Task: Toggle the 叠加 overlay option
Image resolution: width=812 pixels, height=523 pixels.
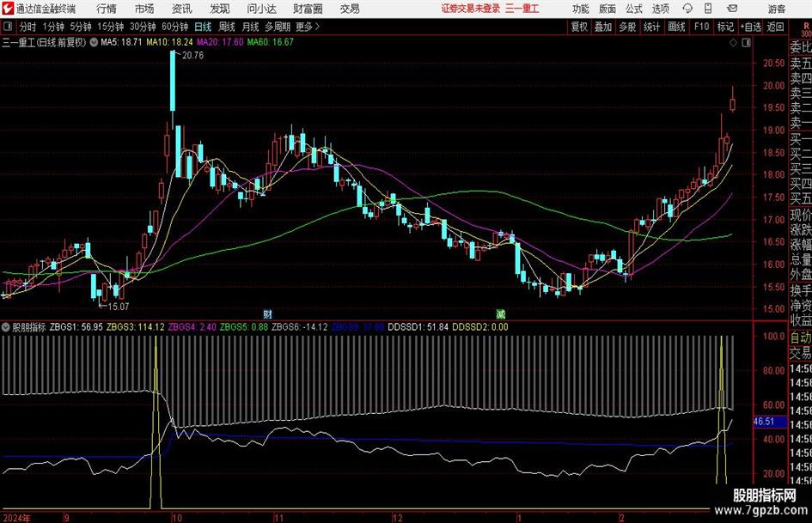Action: (603, 27)
